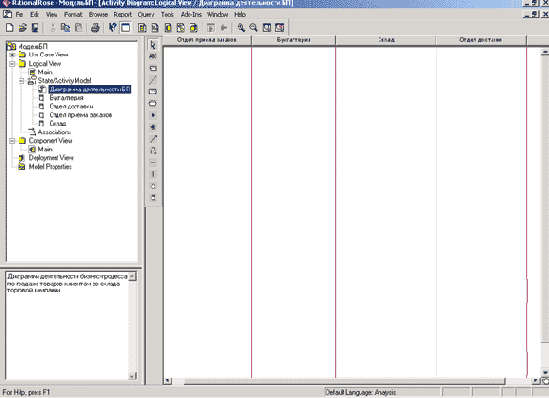
Task: Save the model using the diskette icon
Action: click(x=35, y=28)
